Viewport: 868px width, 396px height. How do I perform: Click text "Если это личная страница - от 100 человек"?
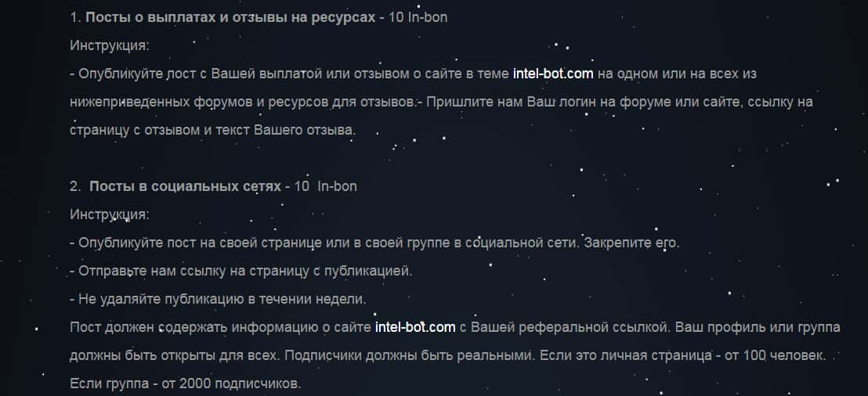click(x=682, y=355)
